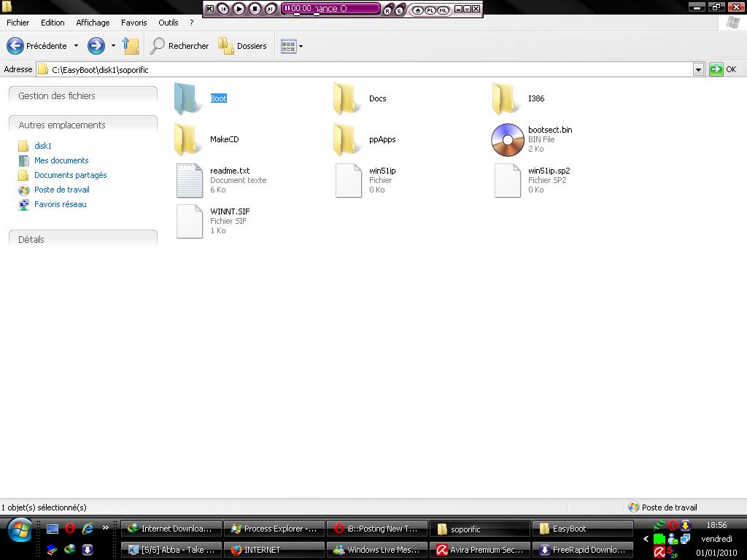
Task: Expand the view mode dropdown arrow
Action: coord(301,46)
